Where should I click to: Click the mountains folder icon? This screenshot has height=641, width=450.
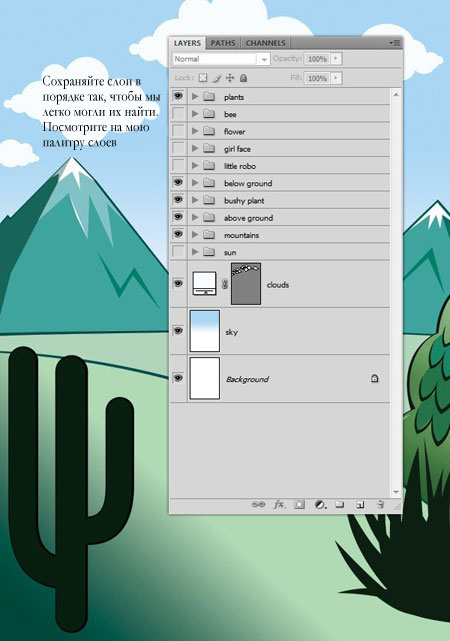[x=209, y=234]
